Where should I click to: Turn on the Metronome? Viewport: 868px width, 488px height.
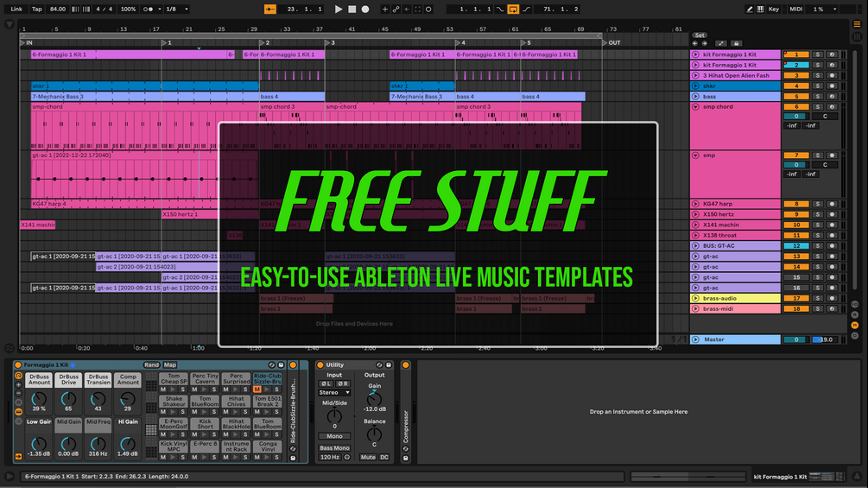148,9
